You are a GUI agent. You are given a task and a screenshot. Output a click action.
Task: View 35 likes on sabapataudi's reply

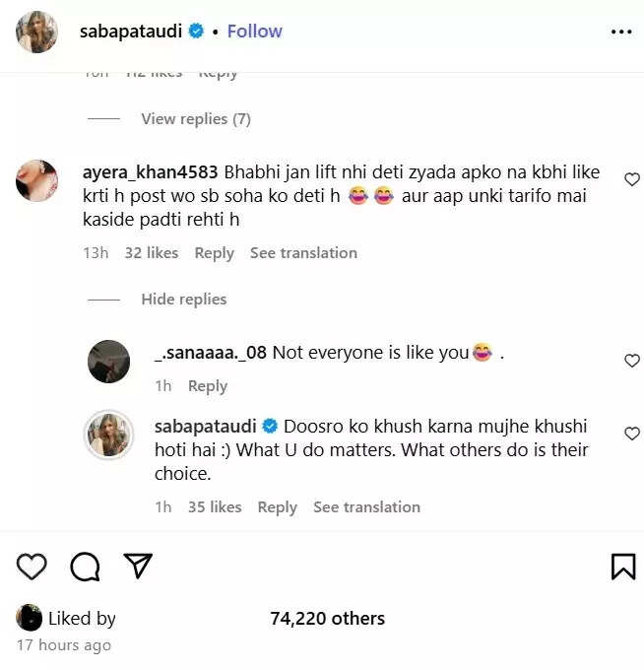215,507
